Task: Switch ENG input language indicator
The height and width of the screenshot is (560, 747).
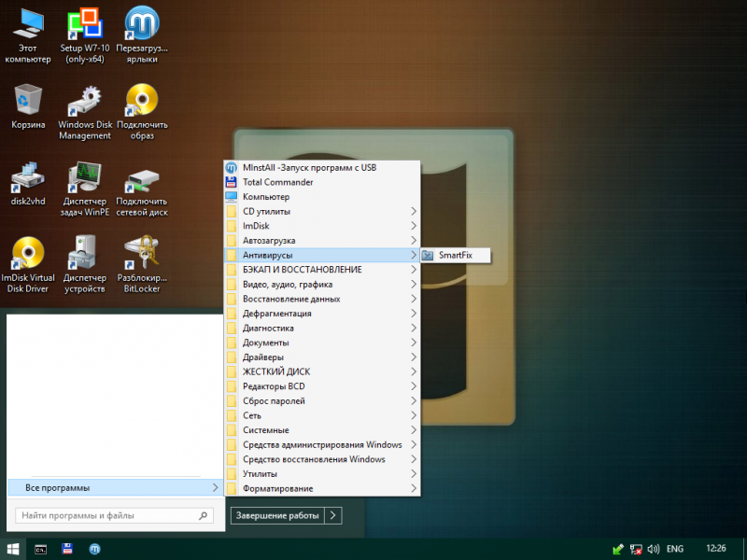Action: (674, 549)
